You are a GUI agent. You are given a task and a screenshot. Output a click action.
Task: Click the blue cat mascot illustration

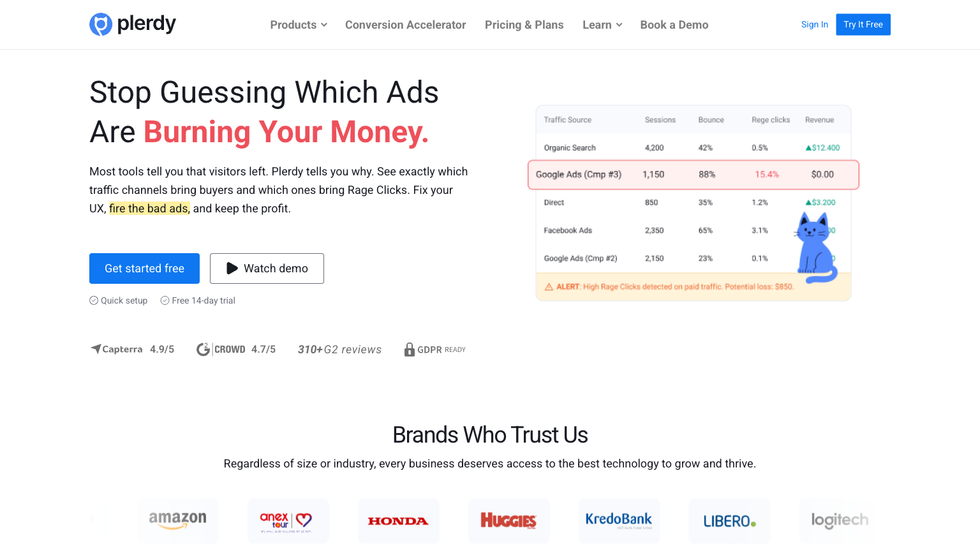(x=815, y=249)
